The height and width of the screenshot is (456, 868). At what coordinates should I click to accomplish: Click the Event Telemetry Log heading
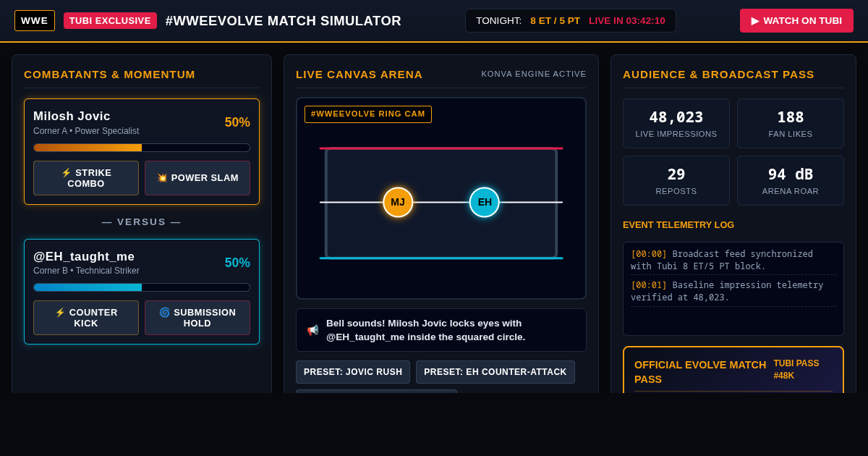tap(678, 224)
